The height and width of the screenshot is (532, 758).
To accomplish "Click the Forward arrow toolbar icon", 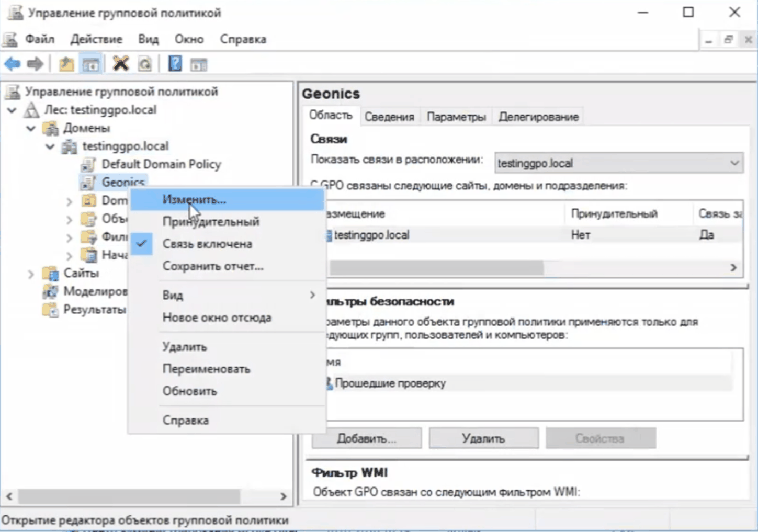I will click(35, 64).
